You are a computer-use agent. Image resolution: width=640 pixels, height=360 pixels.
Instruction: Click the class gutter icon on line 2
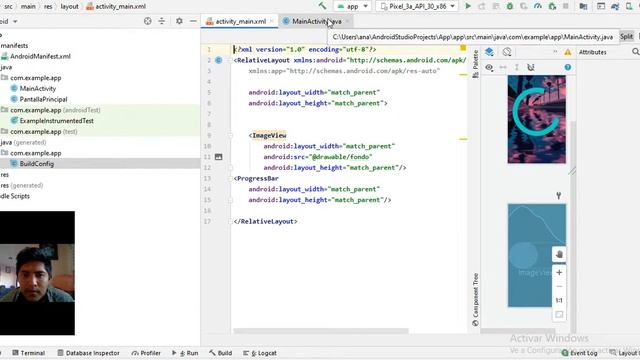click(219, 60)
